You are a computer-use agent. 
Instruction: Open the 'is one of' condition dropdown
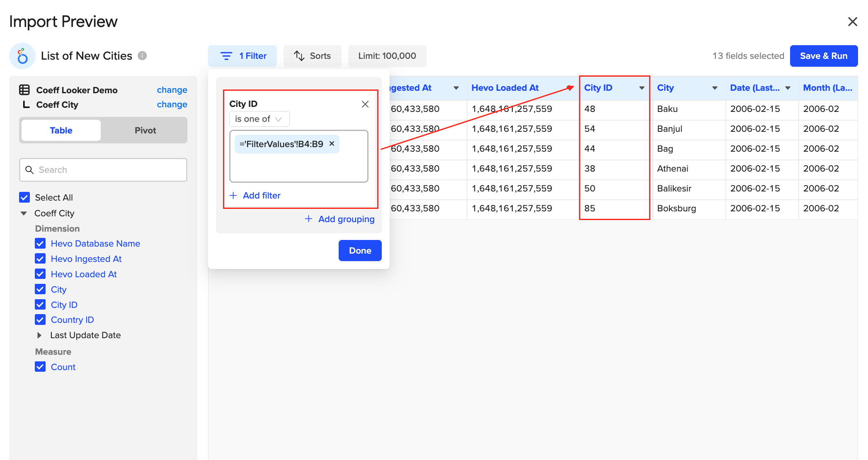[259, 119]
